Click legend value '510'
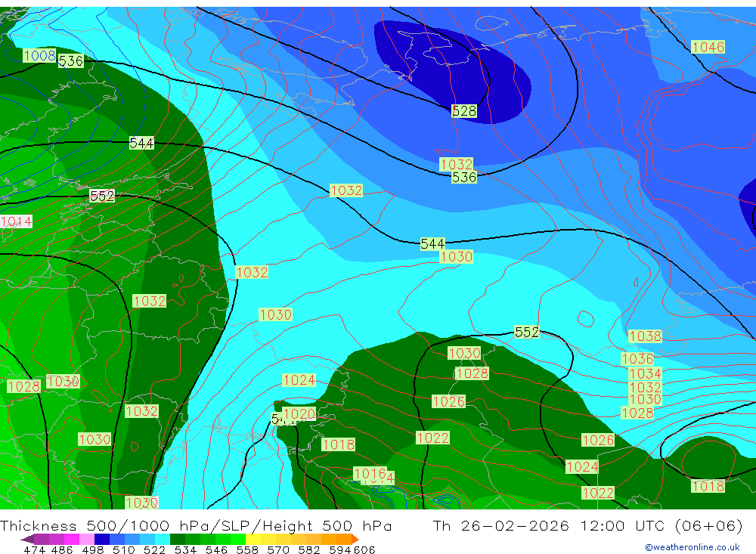This screenshot has height=554, width=756. click(x=123, y=549)
